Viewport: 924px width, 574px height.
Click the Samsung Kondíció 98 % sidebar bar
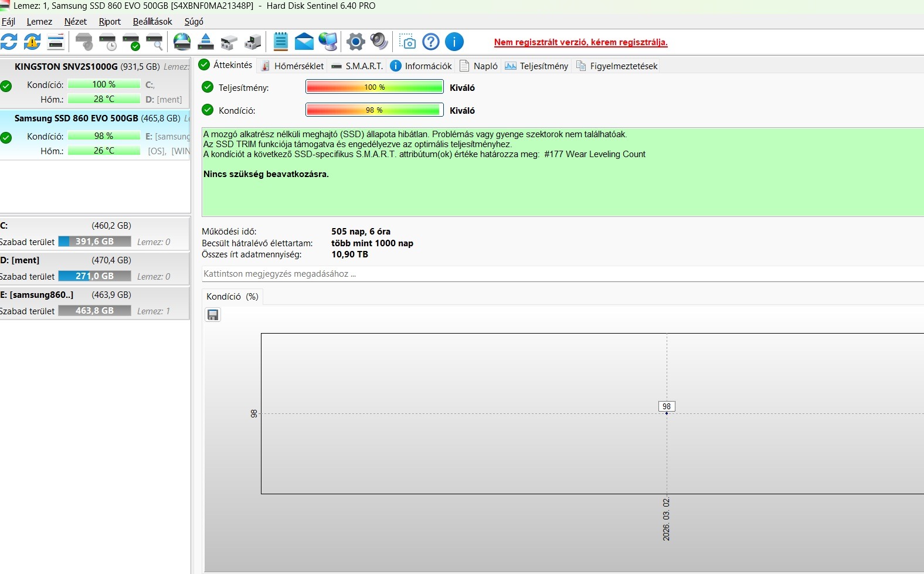[104, 136]
